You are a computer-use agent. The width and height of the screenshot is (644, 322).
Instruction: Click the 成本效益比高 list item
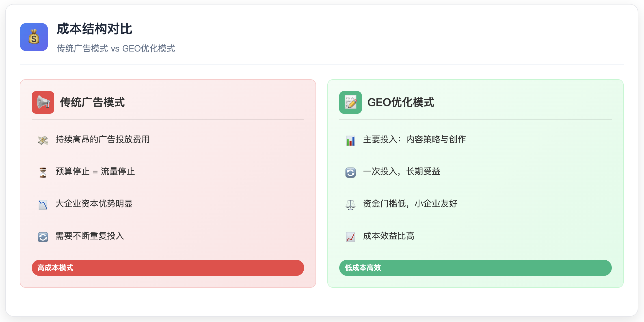tap(388, 236)
